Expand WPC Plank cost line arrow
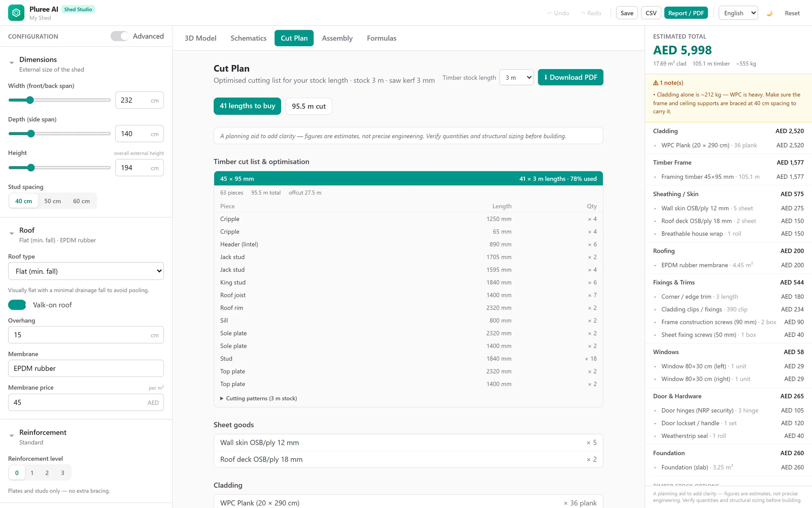 656,146
